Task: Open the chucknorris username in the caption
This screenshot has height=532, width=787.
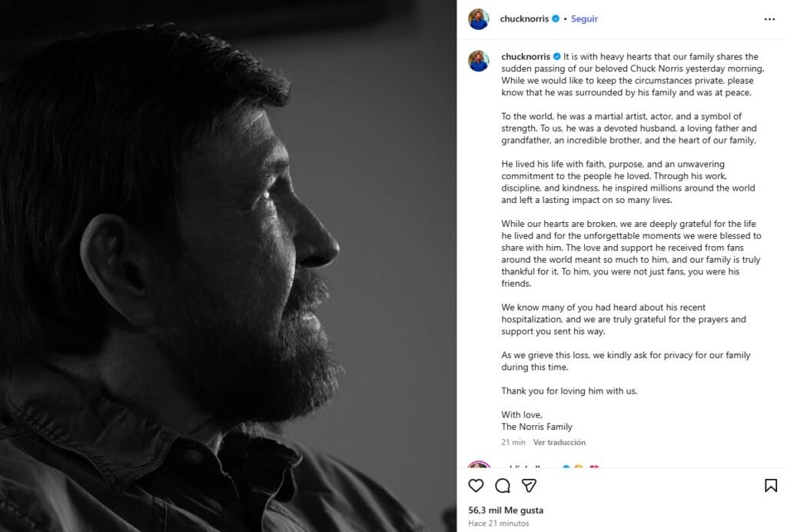Action: click(x=525, y=57)
